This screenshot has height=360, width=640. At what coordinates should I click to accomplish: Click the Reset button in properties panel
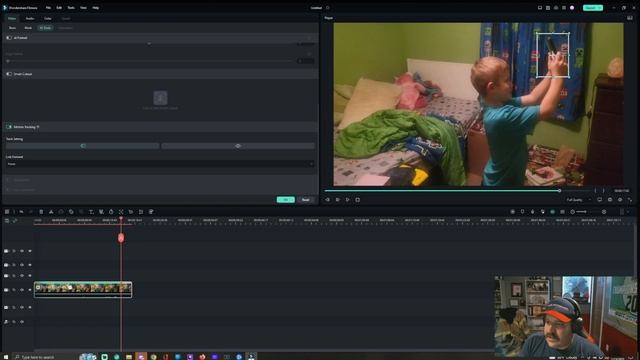(306, 200)
